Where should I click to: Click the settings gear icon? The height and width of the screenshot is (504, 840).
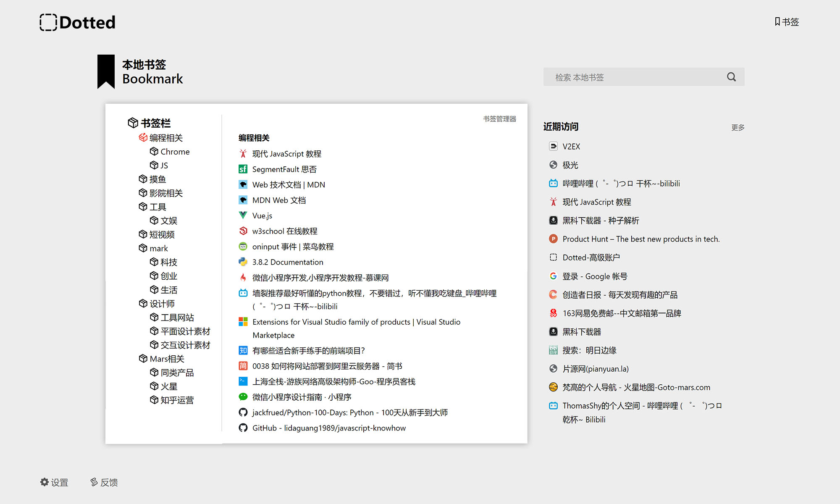pos(45,482)
